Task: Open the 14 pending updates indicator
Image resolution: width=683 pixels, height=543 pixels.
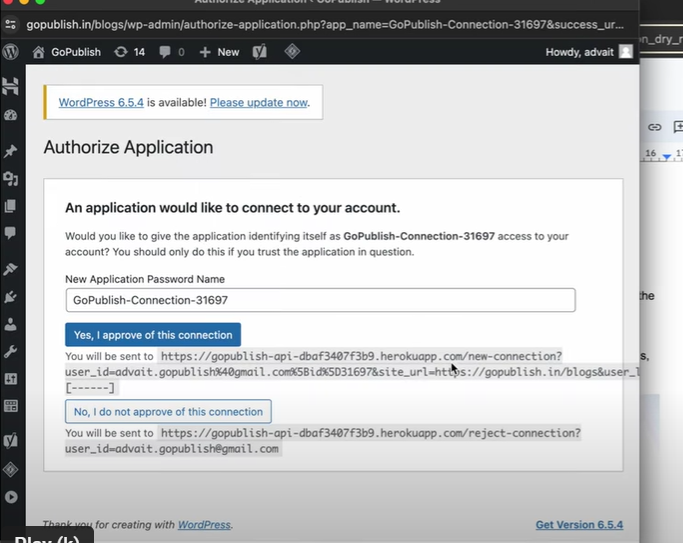Action: (x=130, y=52)
